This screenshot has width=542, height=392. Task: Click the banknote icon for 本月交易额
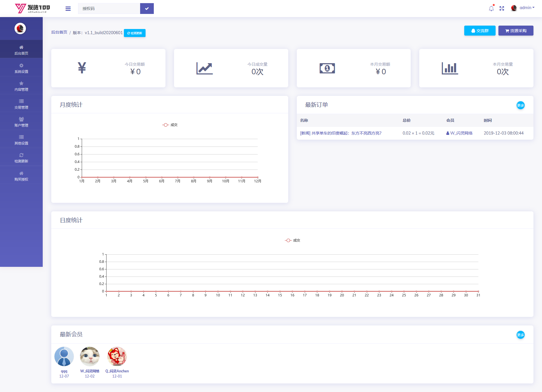(327, 68)
